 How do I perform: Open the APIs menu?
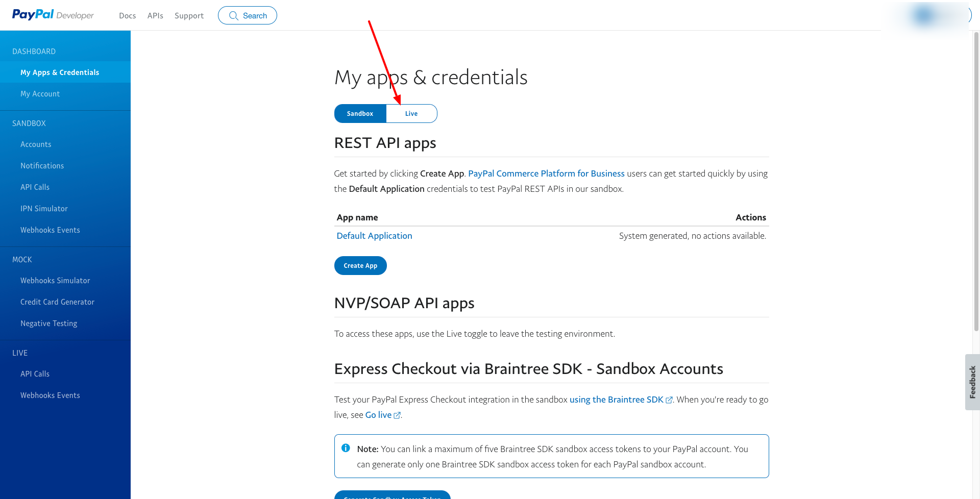pyautogui.click(x=155, y=16)
